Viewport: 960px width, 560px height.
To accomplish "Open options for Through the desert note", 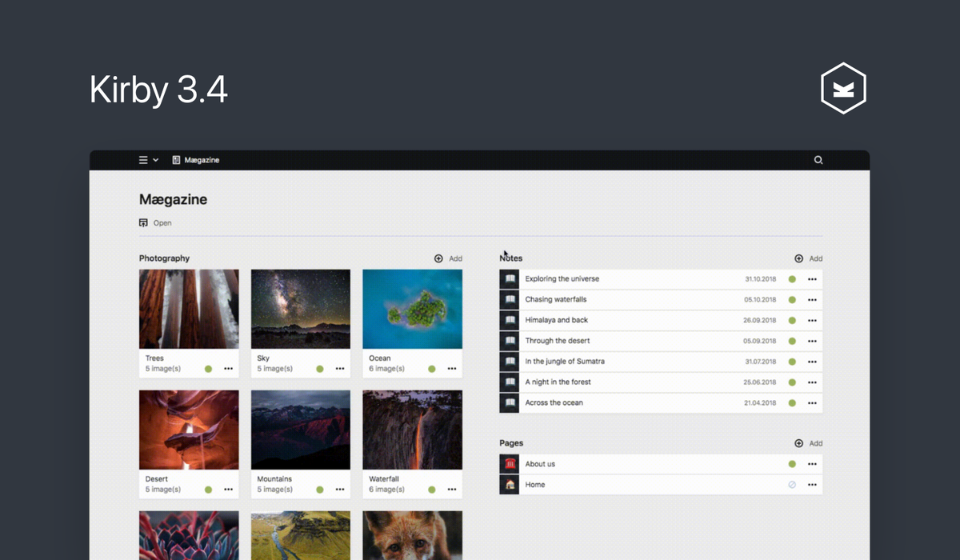I will pyautogui.click(x=812, y=341).
